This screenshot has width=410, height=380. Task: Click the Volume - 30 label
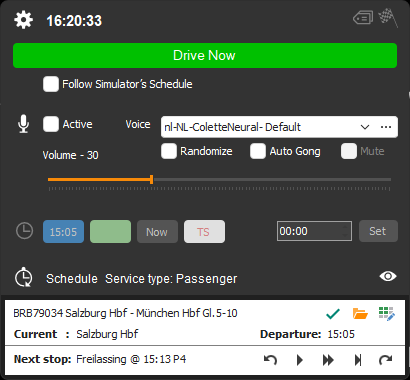(70, 155)
